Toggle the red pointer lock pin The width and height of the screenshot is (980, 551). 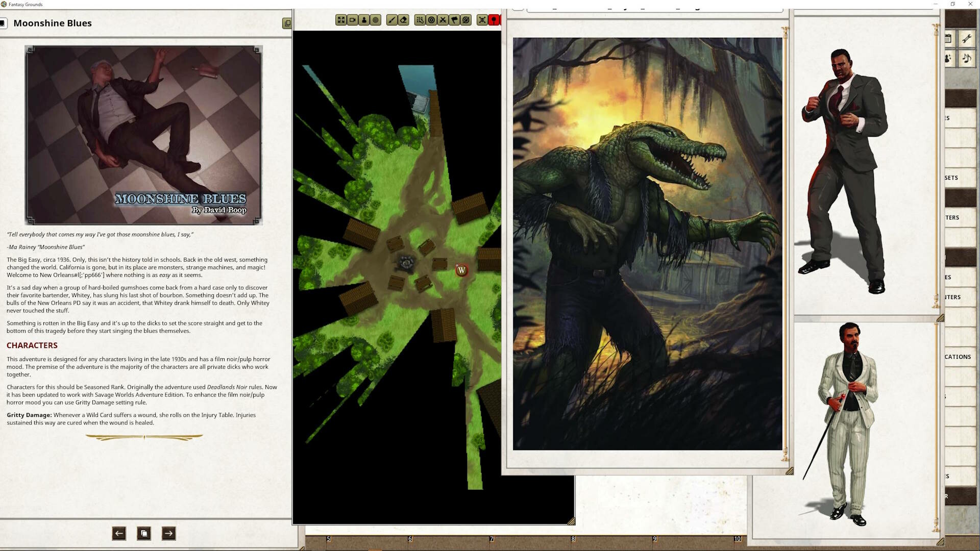pos(494,20)
